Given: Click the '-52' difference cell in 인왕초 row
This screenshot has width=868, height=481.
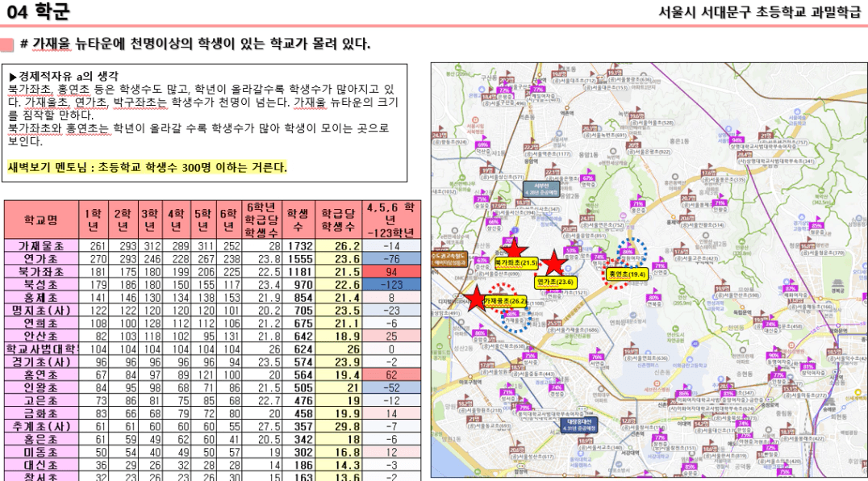Looking at the screenshot, I should point(391,388).
